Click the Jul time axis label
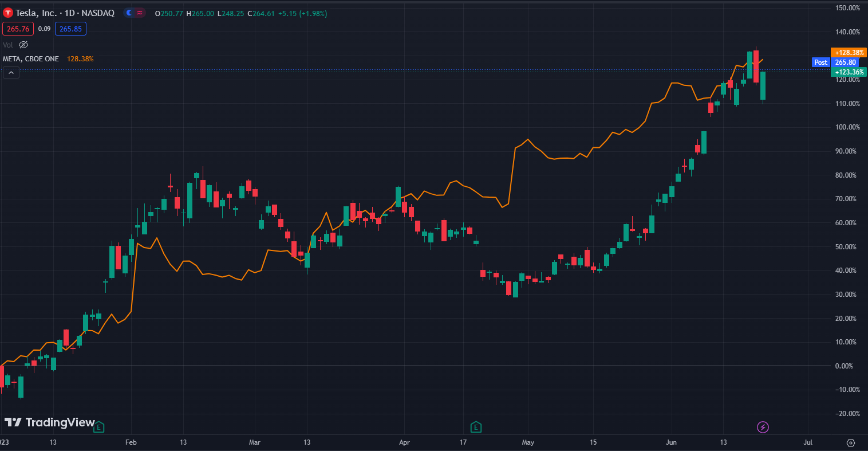The width and height of the screenshot is (868, 451). pyautogui.click(x=808, y=442)
